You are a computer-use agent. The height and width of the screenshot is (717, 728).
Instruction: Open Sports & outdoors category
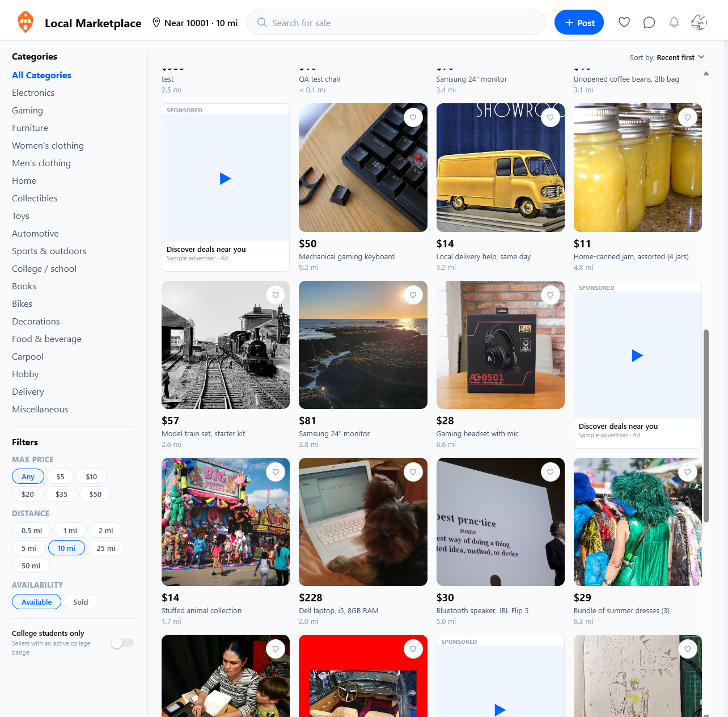[x=49, y=251]
